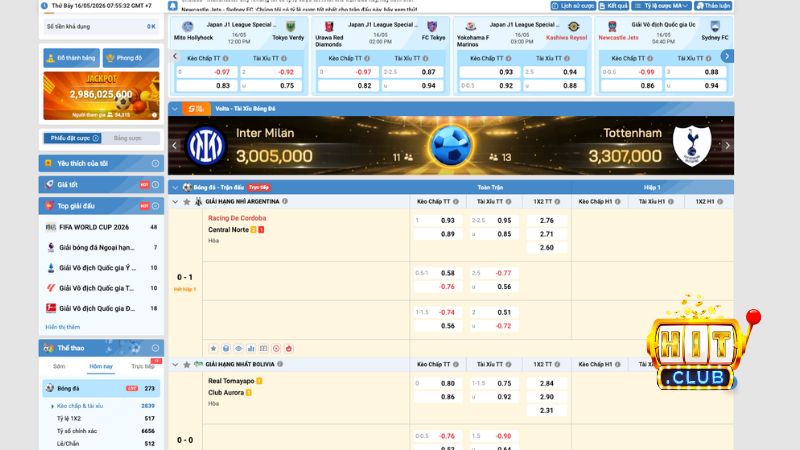Click the info icon on Jackpot banner
800x450 pixels.
pos(154,115)
